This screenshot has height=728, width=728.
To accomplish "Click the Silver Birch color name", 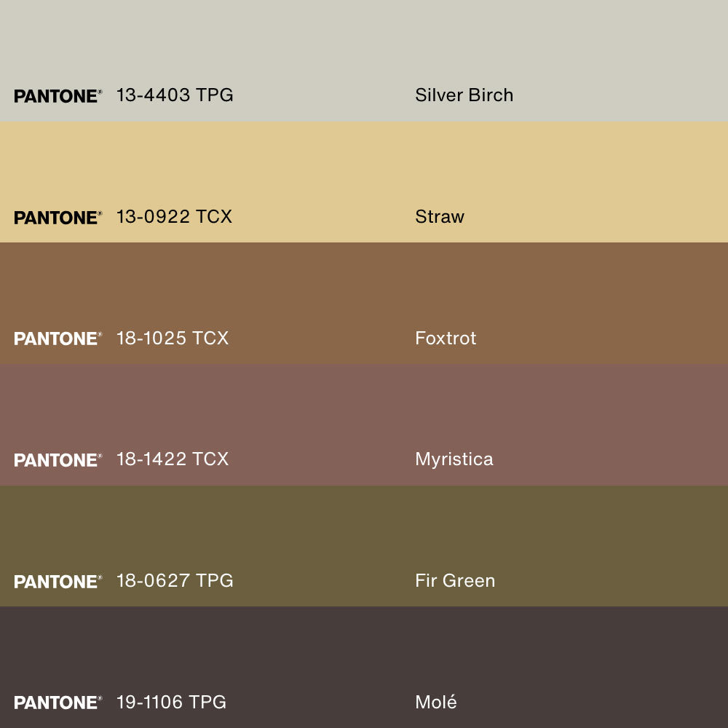I will click(x=464, y=95).
